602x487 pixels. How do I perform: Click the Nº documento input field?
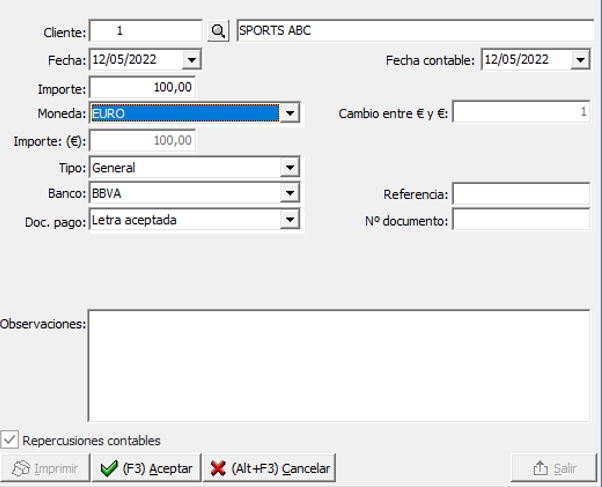[x=521, y=220]
